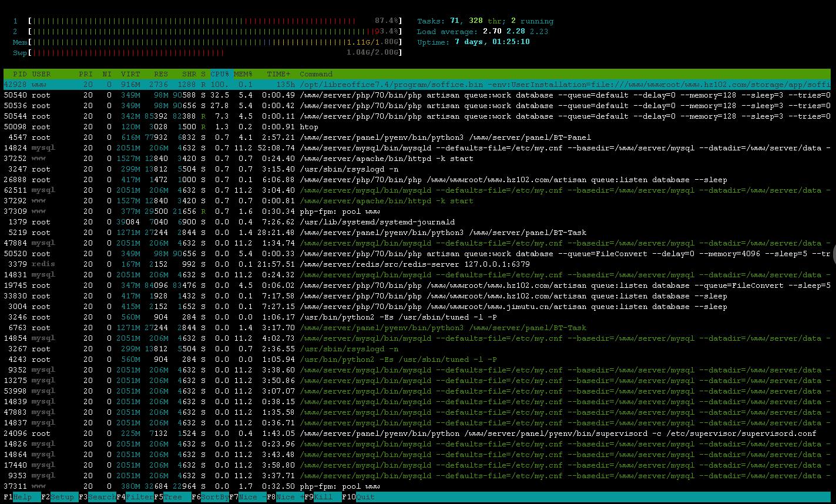
Task: Click the RES column header
Action: pos(161,74)
